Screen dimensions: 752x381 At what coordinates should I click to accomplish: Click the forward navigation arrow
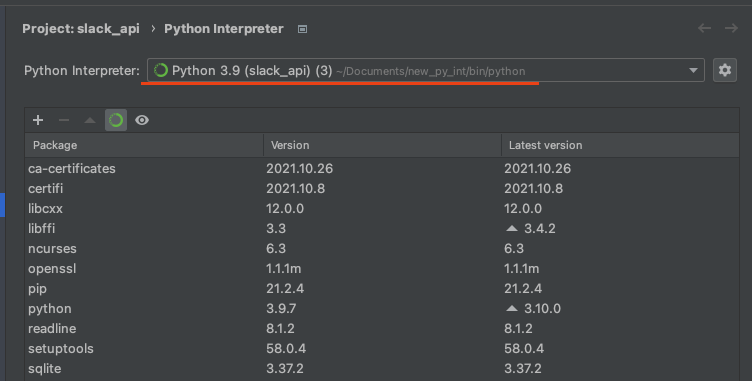pyautogui.click(x=731, y=28)
